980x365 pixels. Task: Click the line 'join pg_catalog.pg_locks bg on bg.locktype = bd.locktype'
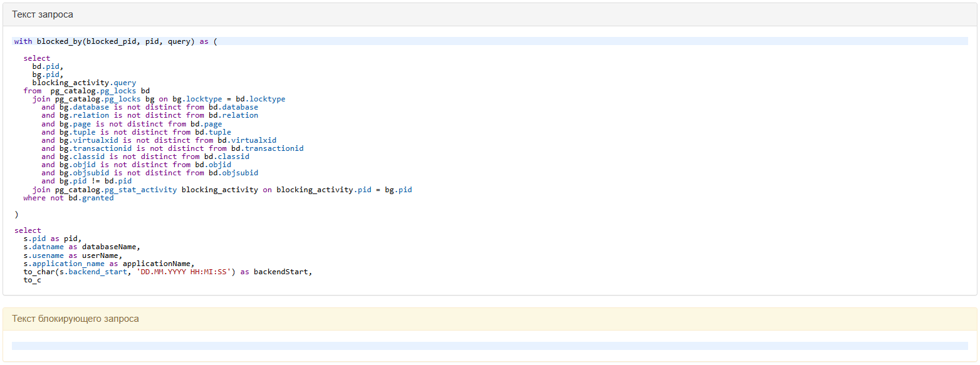coord(159,99)
